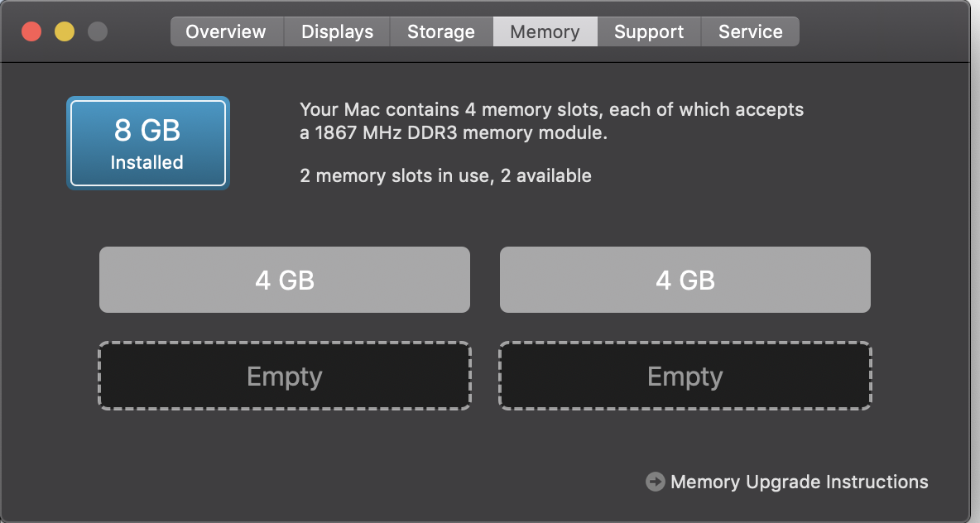
Task: Open the Memory Upgrade Instructions link
Action: [800, 482]
